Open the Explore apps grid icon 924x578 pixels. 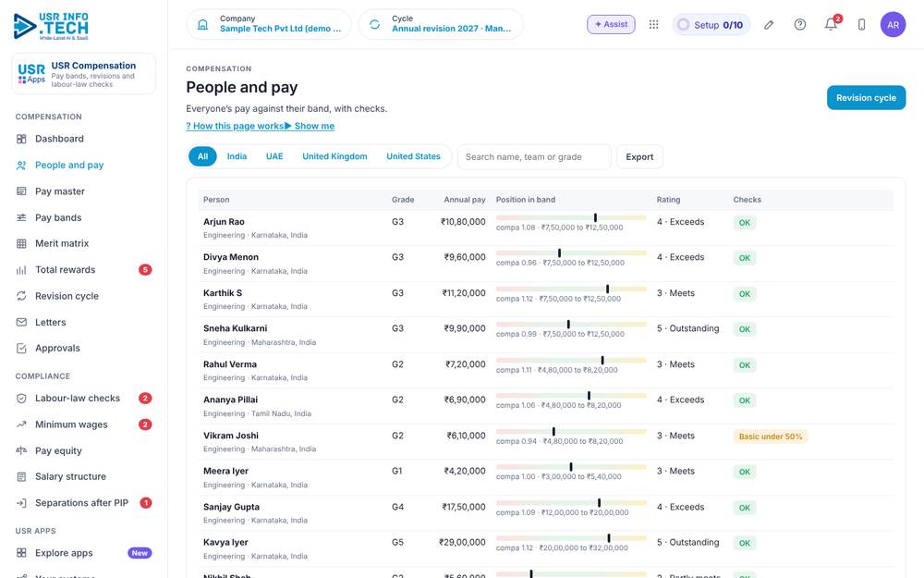21,553
